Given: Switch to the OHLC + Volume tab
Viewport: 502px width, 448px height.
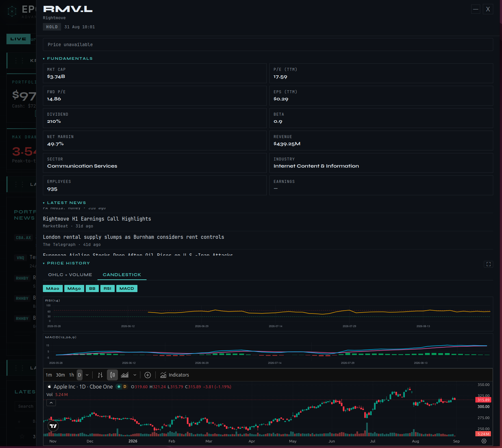Looking at the screenshot, I should click(x=70, y=275).
